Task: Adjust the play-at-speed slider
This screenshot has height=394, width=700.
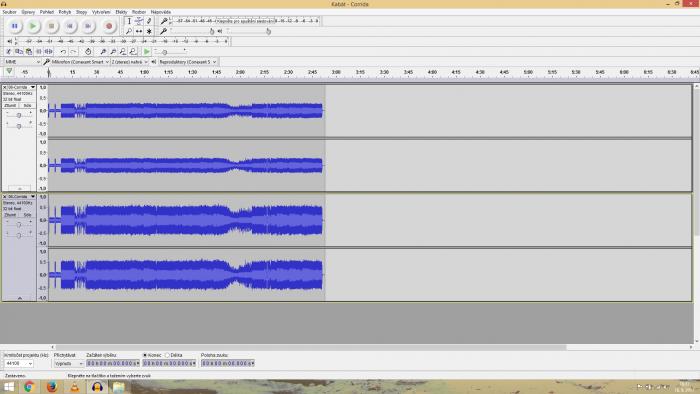Action: 170,52
